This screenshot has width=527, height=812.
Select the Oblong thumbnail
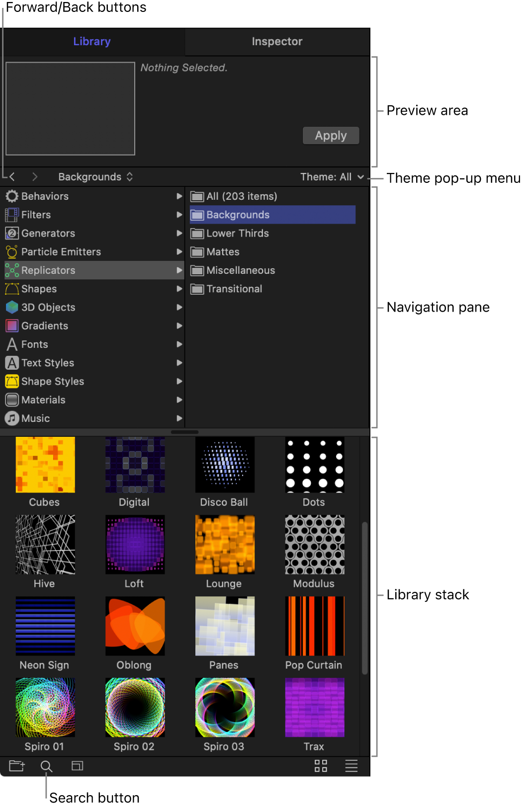pos(135,626)
